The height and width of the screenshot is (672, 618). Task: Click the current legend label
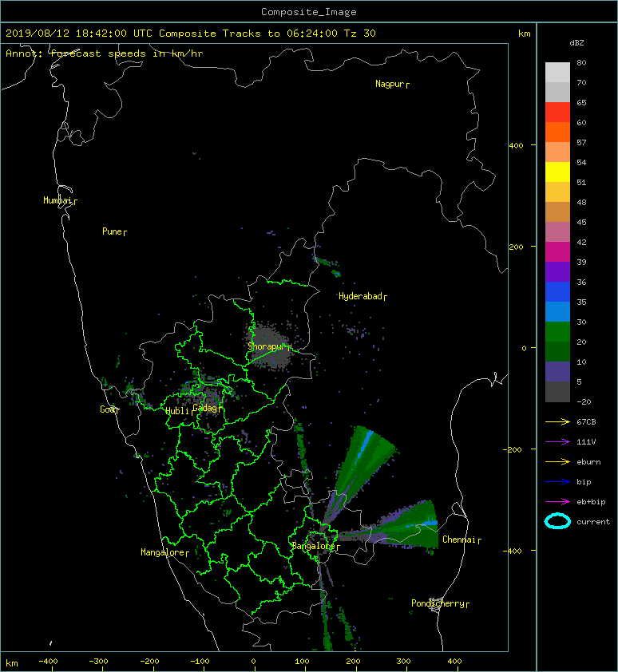pyautogui.click(x=593, y=522)
